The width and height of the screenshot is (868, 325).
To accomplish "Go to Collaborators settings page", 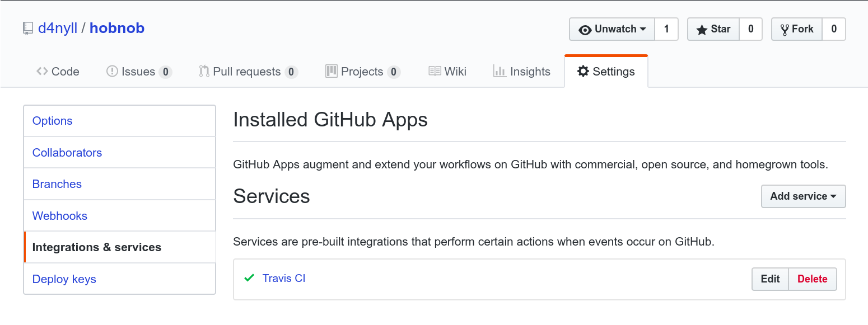I will (67, 153).
